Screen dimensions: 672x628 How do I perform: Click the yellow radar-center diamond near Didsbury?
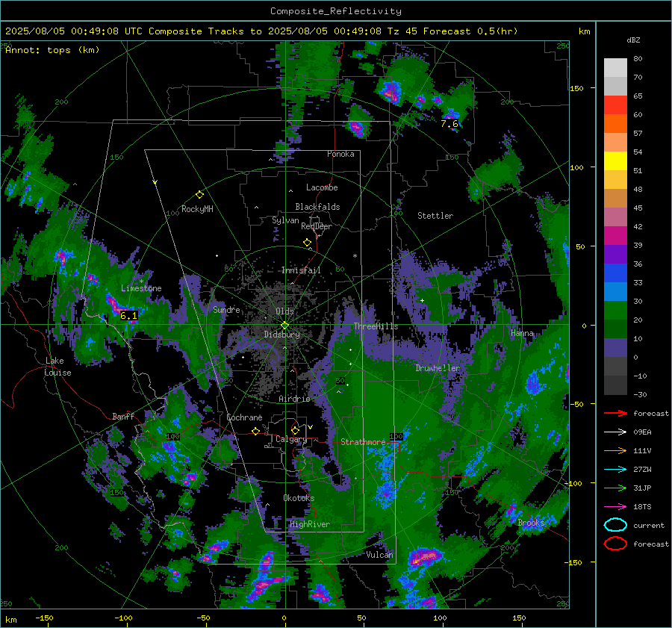(284, 326)
